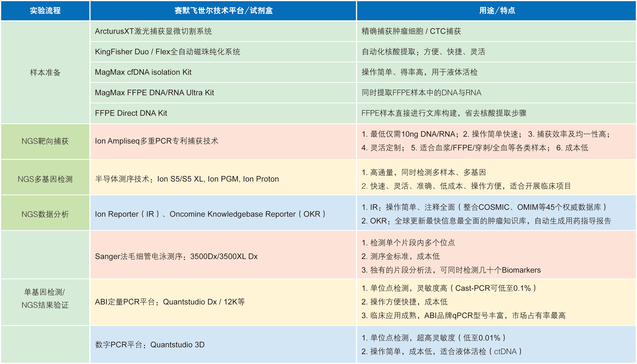Screen dimensions: 637x364
Task: Select MagMax cfDNA isolation Kit cell
Action: click(223, 72)
